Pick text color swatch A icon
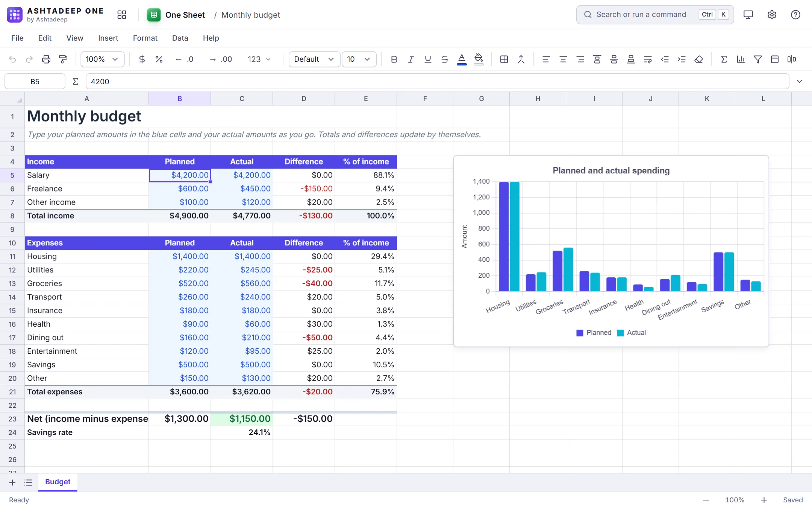The width and height of the screenshot is (812, 508). (x=462, y=59)
